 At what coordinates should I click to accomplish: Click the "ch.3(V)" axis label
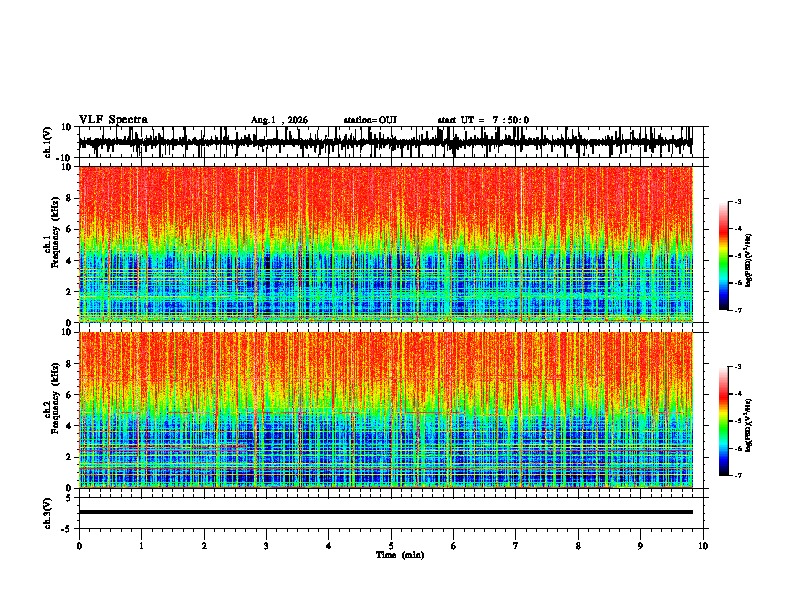pos(48,513)
